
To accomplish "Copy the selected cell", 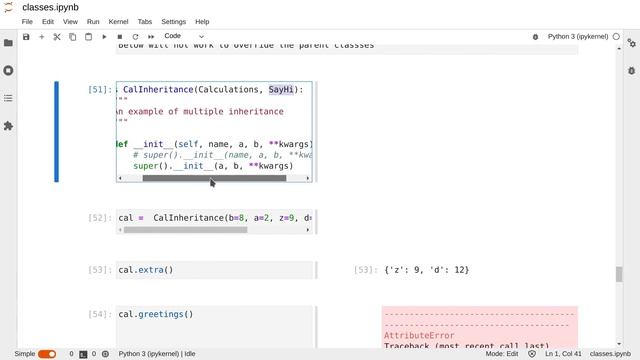I will point(73,37).
